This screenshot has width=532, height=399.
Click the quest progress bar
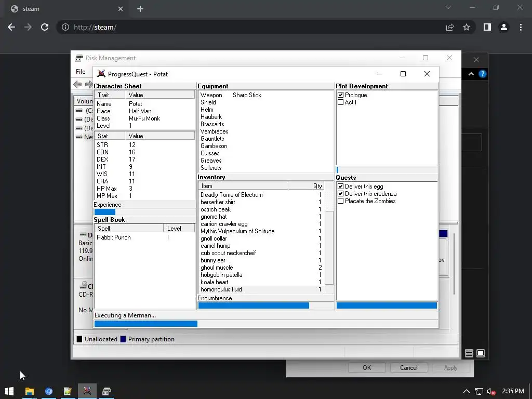pos(387,305)
